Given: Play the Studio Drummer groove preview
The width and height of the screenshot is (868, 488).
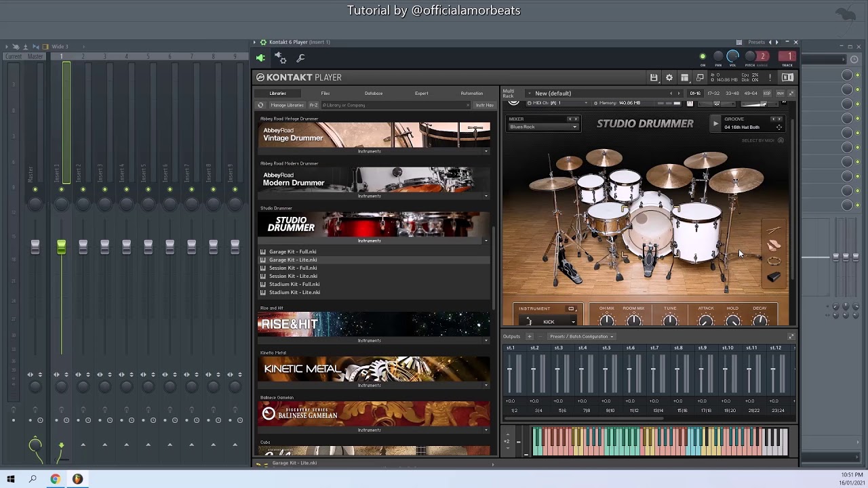Looking at the screenshot, I should [x=715, y=123].
